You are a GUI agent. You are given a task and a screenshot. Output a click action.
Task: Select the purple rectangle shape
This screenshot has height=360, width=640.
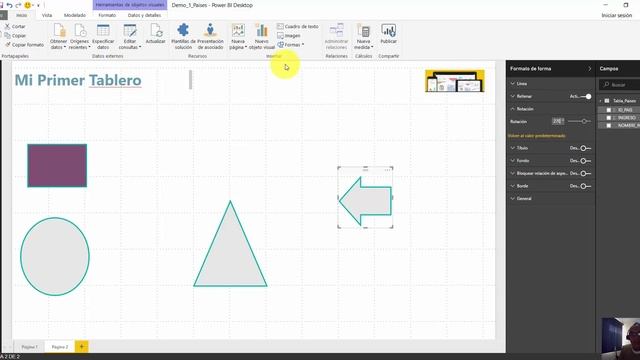coord(57,166)
